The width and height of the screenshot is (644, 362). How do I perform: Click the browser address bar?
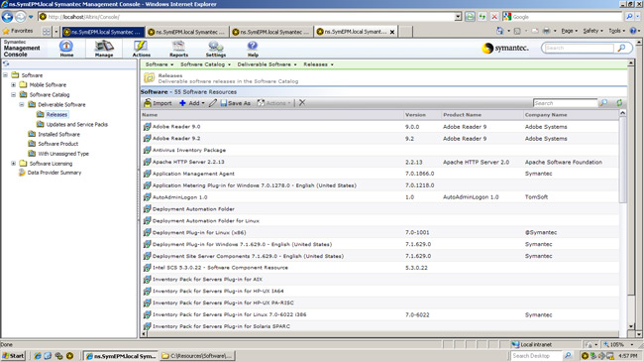250,17
